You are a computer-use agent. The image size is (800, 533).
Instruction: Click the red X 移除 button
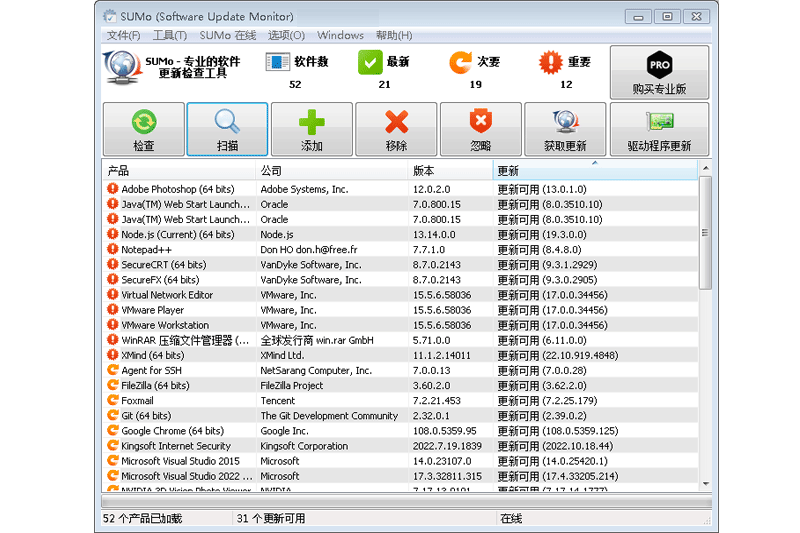pos(396,129)
